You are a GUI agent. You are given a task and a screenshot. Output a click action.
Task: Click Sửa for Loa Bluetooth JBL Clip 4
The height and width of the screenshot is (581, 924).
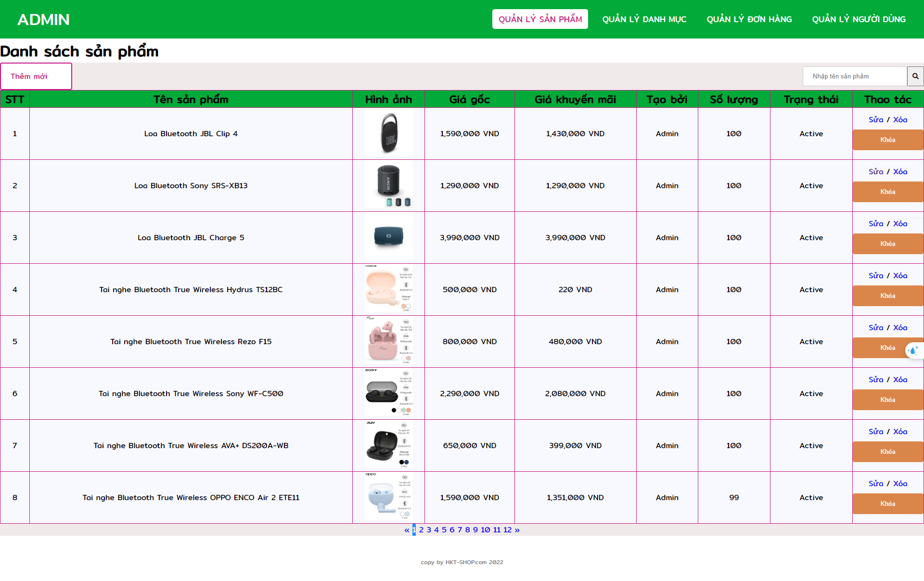876,119
